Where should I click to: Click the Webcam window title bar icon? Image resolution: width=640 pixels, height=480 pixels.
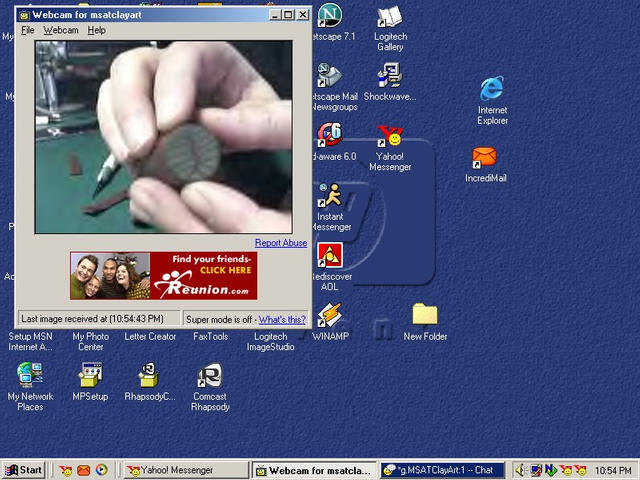[24, 15]
